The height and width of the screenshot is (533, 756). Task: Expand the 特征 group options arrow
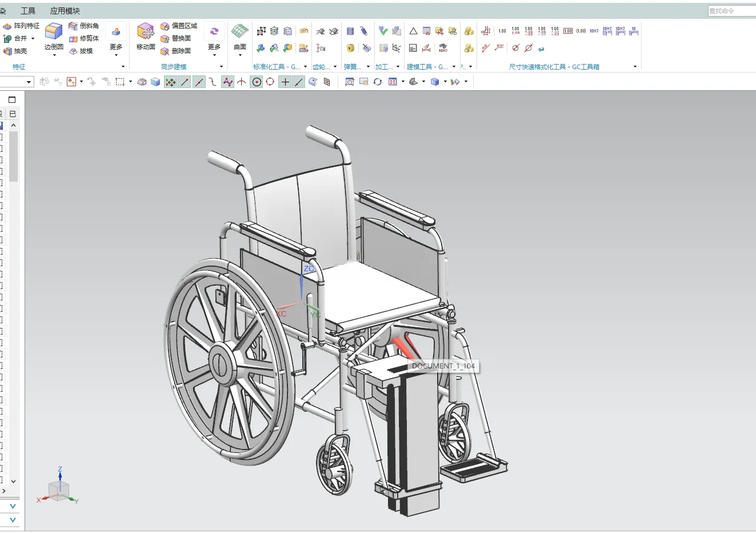coord(123,67)
